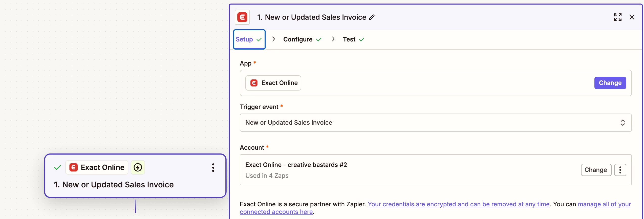
Task: Change the connected Exact Online account
Action: tap(596, 170)
